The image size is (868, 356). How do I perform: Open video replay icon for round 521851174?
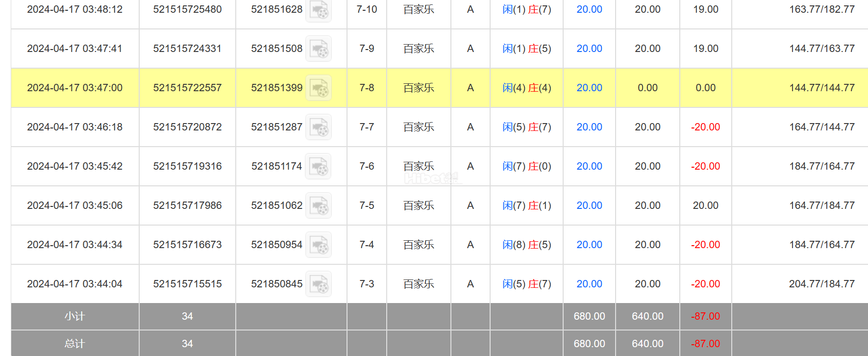pyautogui.click(x=319, y=166)
